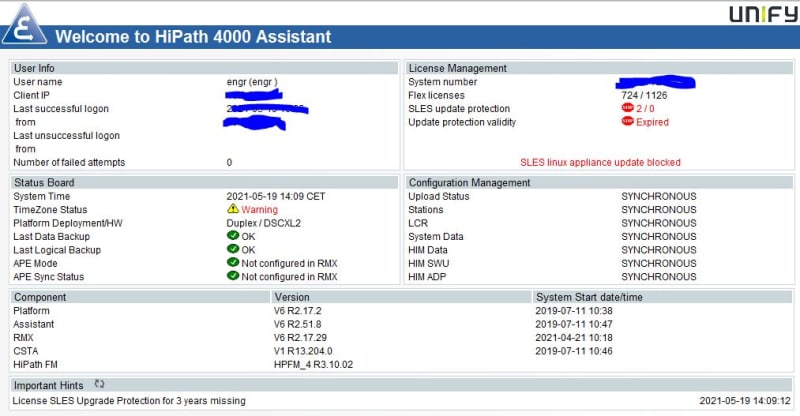800x416 pixels.
Task: Click the green check icon for Last Data Backup
Action: point(233,235)
